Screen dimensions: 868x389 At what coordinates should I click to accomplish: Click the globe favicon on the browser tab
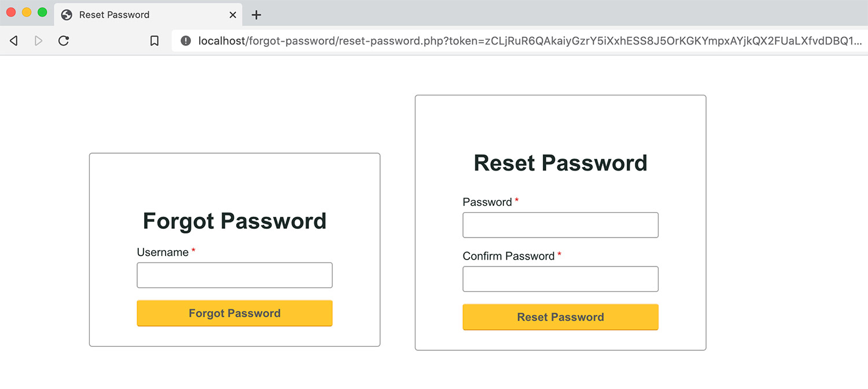coord(66,15)
